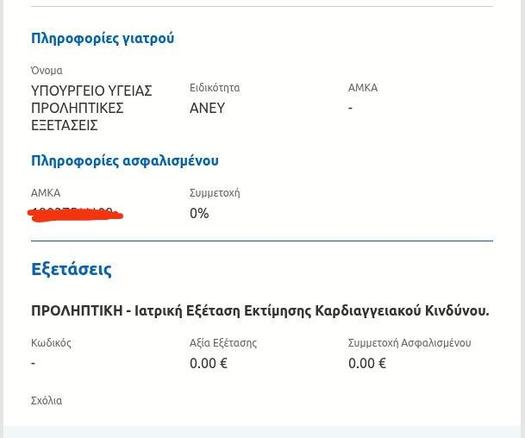Click the dash under doctor ΑΜΚΑ
This screenshot has width=525, height=438.
(x=350, y=108)
